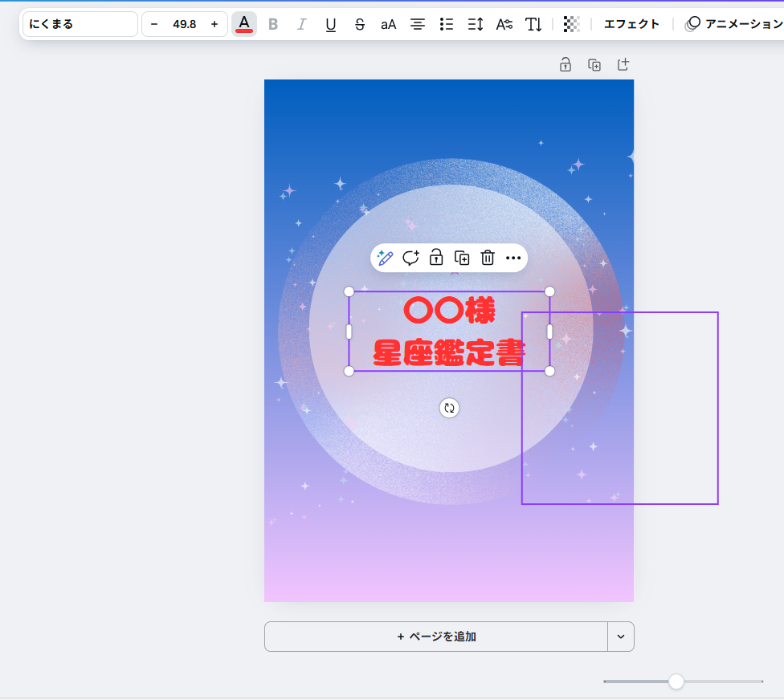Toggle bold formatting
Viewport: 784px width, 700px height.
[x=273, y=24]
